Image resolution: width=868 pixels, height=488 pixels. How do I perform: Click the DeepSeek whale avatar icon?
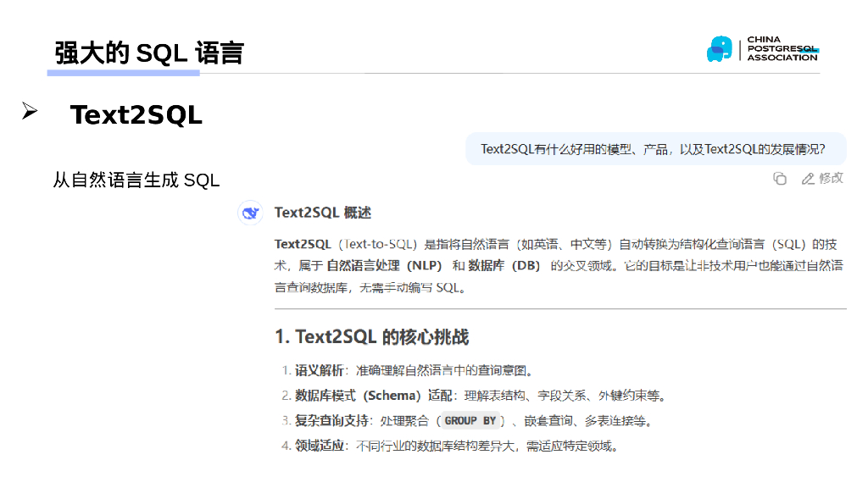(x=250, y=213)
